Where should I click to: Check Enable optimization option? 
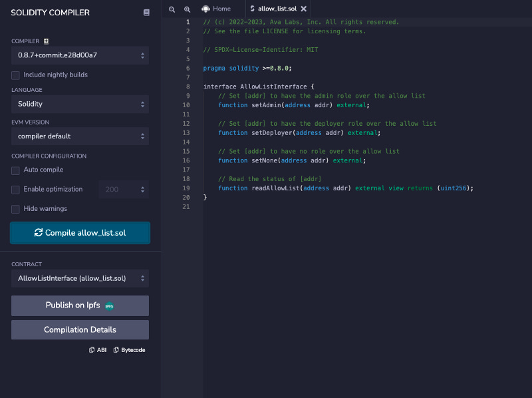coord(15,190)
